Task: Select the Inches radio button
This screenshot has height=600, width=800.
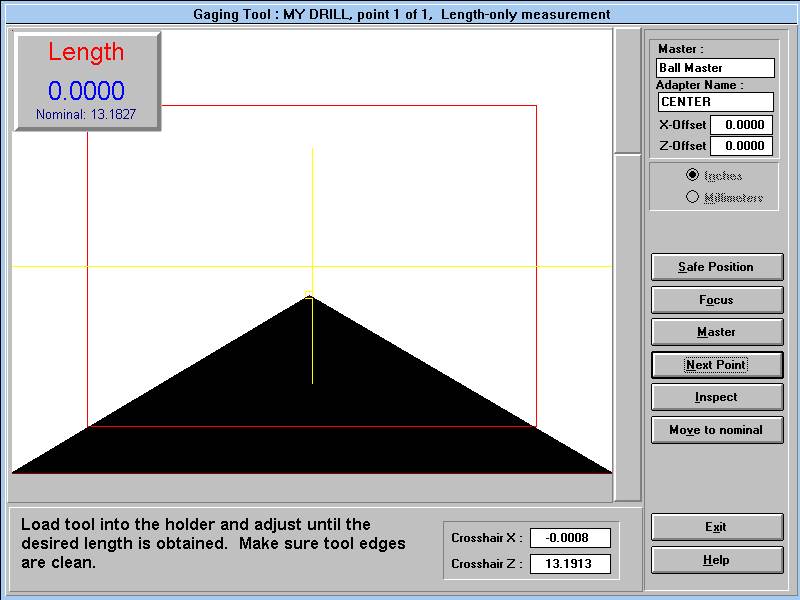Action: pos(693,175)
